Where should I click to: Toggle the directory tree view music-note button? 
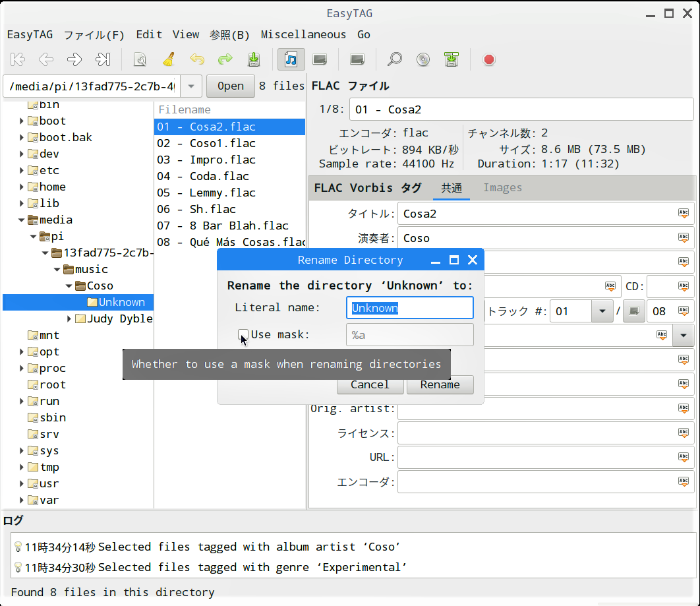(291, 59)
